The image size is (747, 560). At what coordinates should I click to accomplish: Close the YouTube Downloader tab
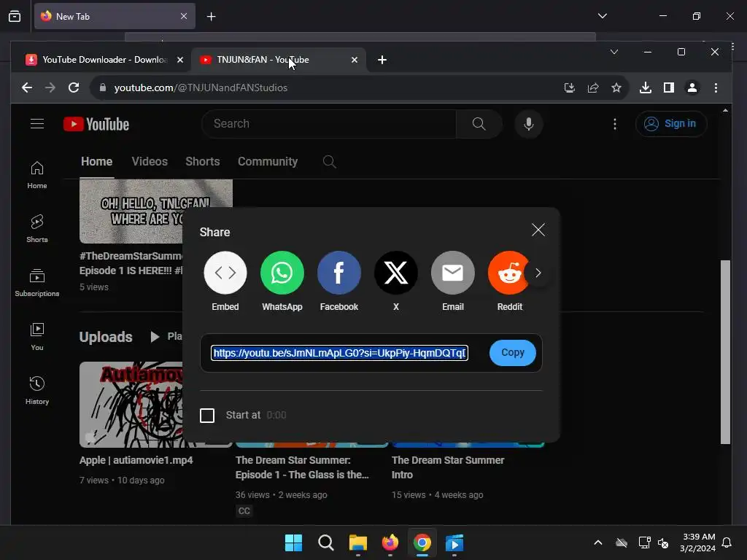click(180, 60)
